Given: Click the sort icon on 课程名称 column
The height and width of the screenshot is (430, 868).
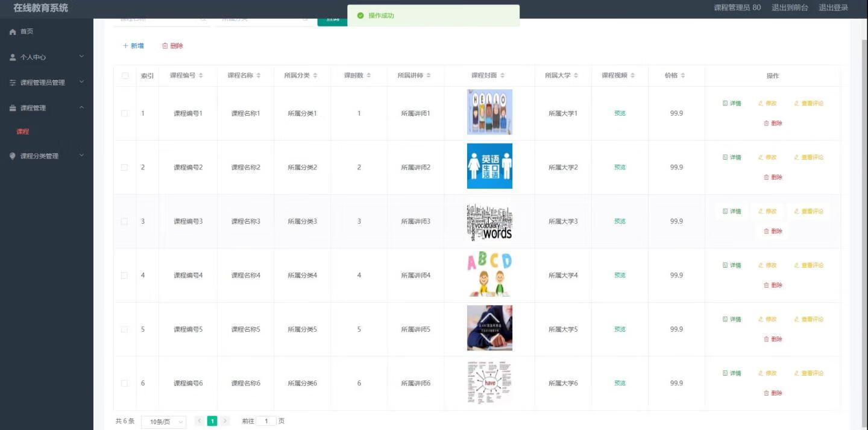Looking at the screenshot, I should click(x=259, y=75).
